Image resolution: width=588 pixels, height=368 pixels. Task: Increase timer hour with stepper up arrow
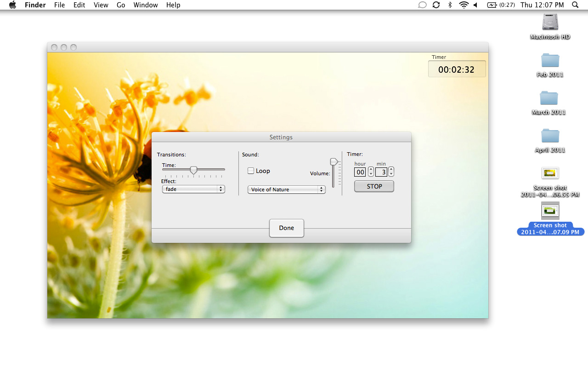[371, 170]
